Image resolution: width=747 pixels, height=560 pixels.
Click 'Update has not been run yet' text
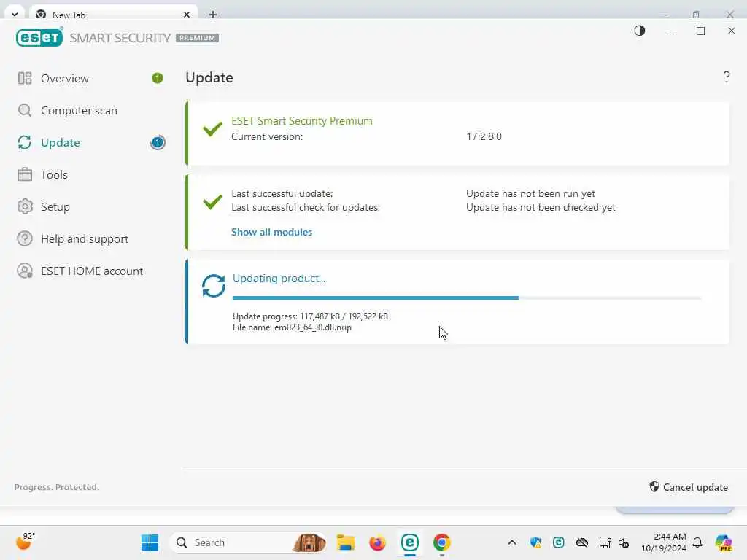coord(530,194)
